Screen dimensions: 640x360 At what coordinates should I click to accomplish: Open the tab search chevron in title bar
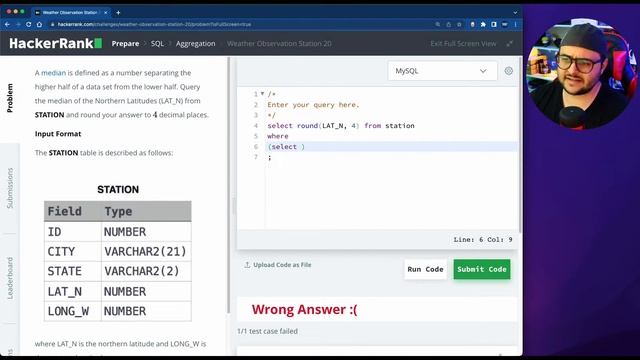coord(515,13)
